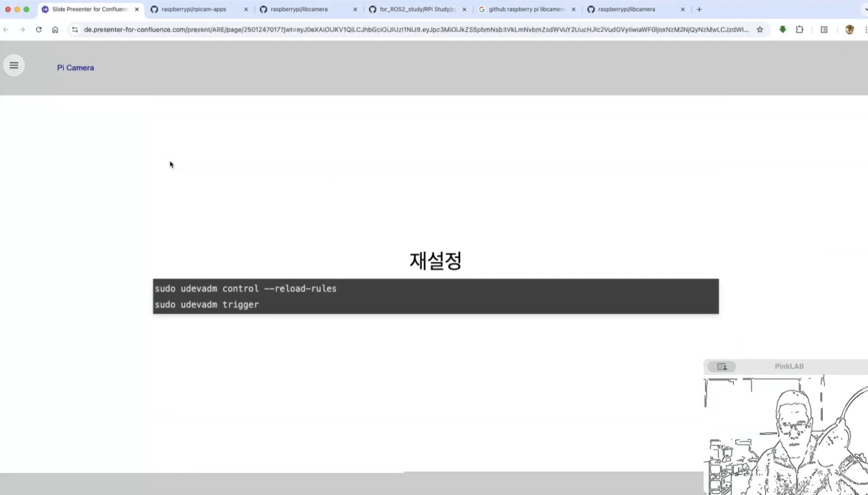Switch to github raspberry pi libcamera tab
Viewport: 868px width, 495px height.
(x=526, y=9)
